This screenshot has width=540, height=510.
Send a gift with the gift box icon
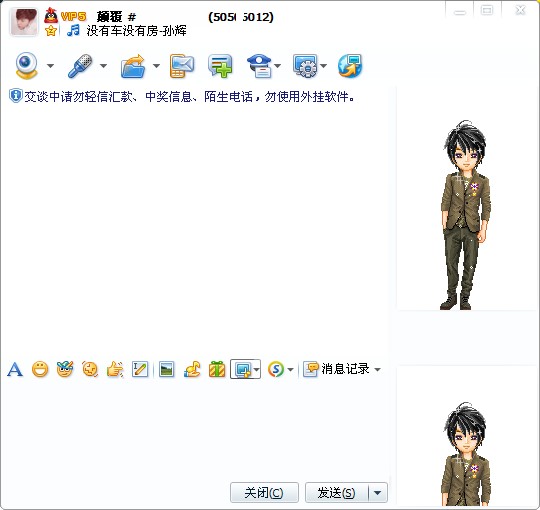click(217, 369)
